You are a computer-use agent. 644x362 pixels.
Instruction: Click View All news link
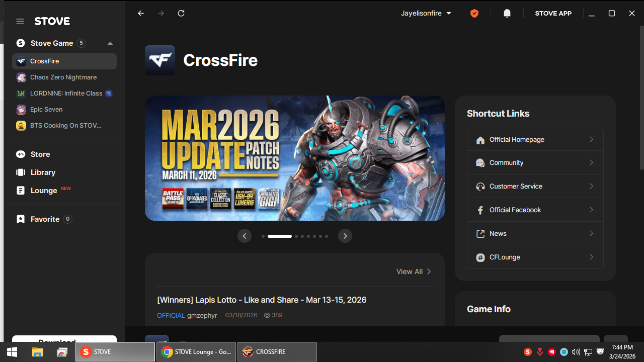pos(414,271)
